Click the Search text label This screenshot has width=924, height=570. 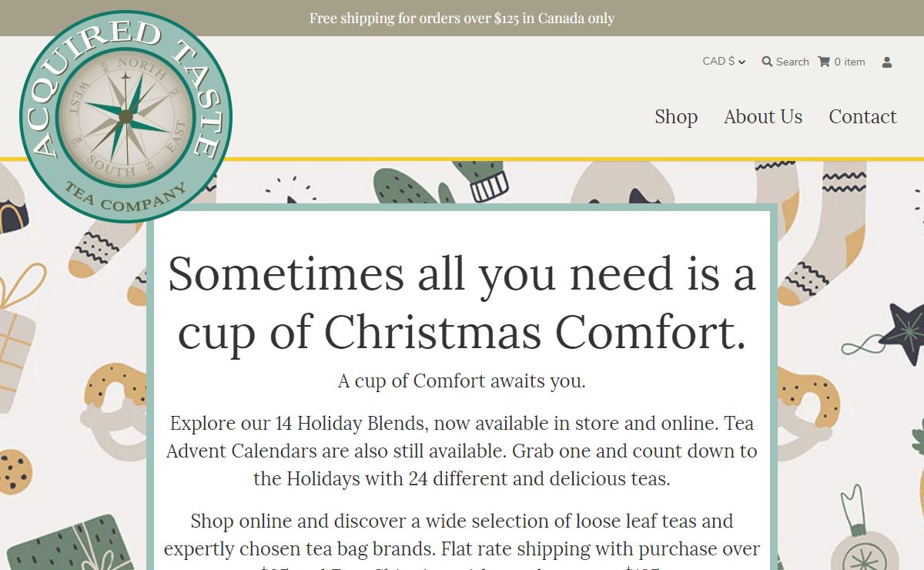(792, 62)
